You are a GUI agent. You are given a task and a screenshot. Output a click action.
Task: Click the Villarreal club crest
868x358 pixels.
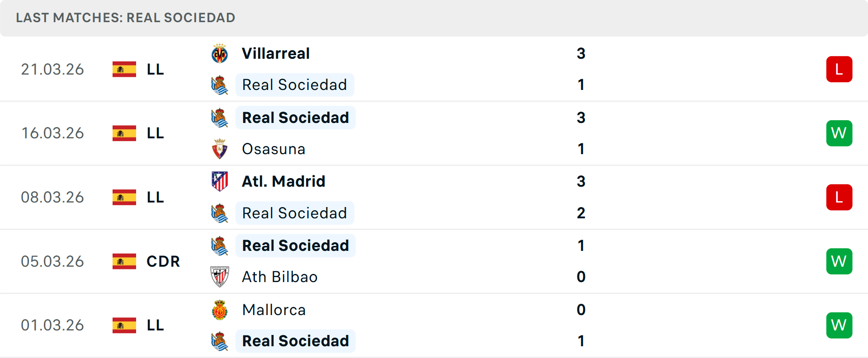pyautogui.click(x=220, y=53)
